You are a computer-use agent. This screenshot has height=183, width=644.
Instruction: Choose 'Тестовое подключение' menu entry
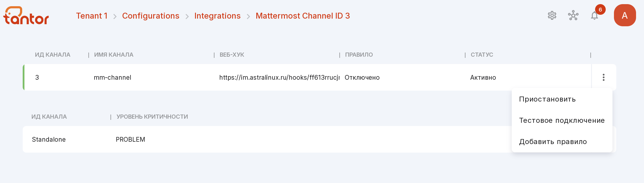(x=562, y=120)
